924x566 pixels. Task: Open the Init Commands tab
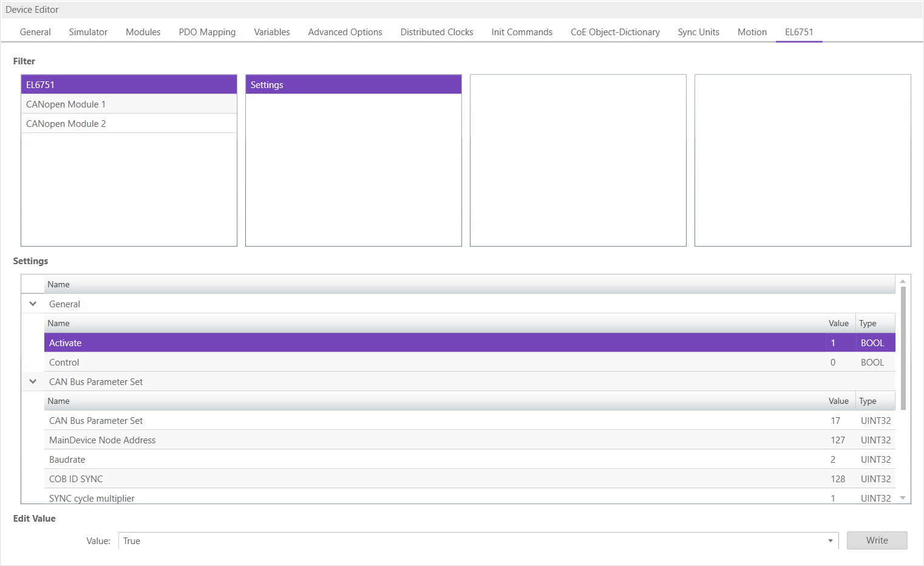tap(521, 32)
